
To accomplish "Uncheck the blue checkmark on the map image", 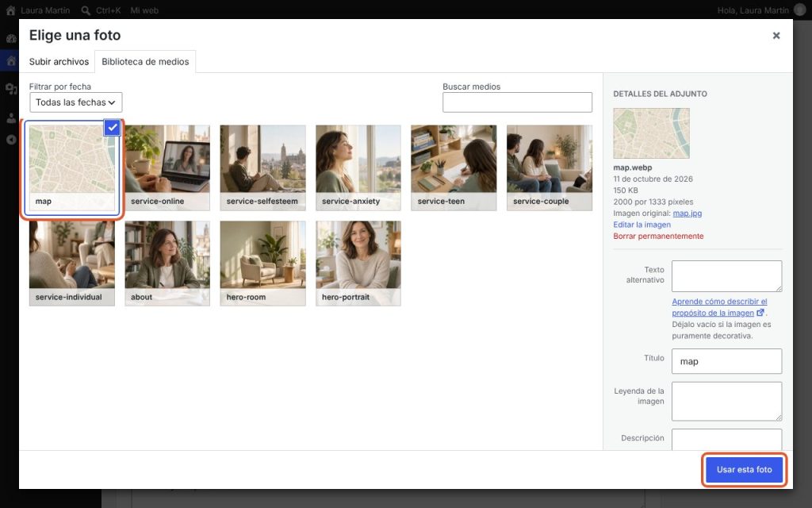I will 113,128.
